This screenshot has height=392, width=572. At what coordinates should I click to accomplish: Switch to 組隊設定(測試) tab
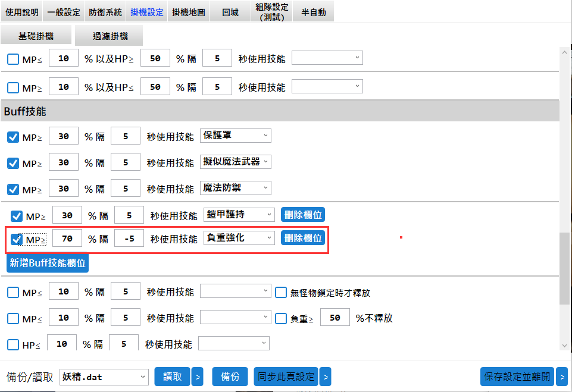(272, 12)
